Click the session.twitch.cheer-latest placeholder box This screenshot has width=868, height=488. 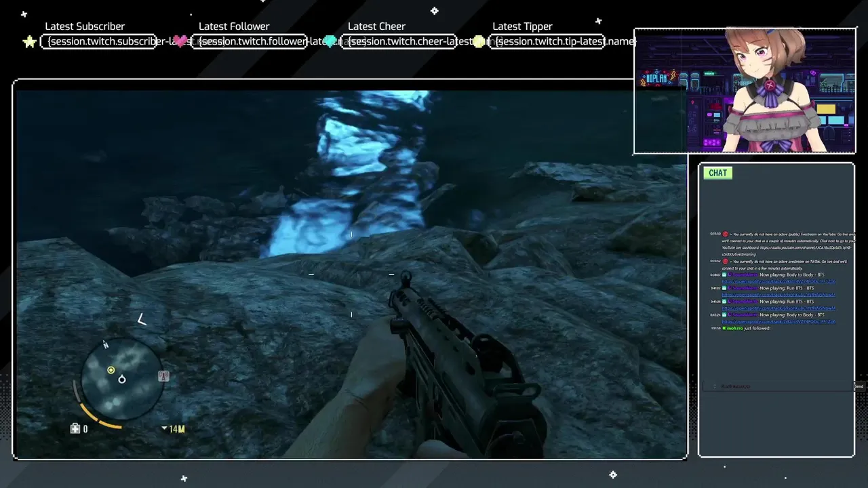point(398,42)
